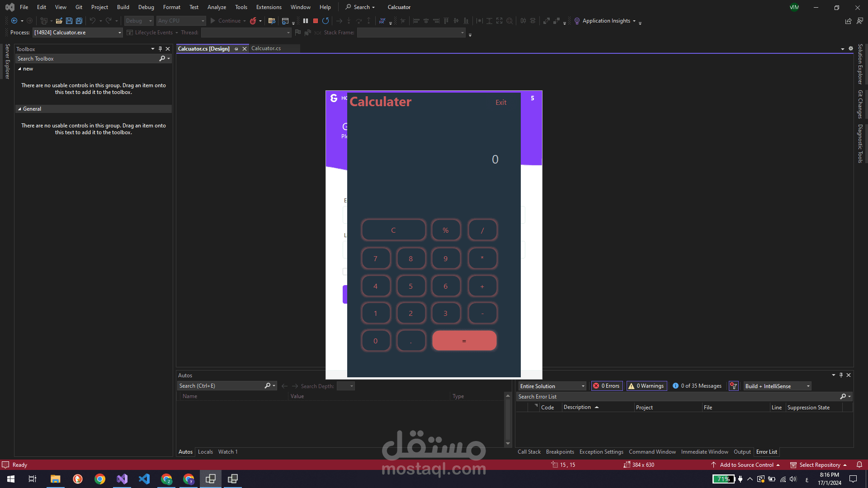The width and height of the screenshot is (868, 488).
Task: Switch to the Calcuator.cs code tab
Action: pyautogui.click(x=266, y=48)
